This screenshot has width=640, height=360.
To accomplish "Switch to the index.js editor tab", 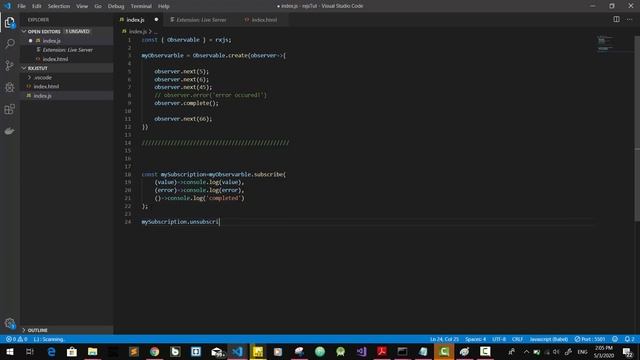I will point(138,20).
